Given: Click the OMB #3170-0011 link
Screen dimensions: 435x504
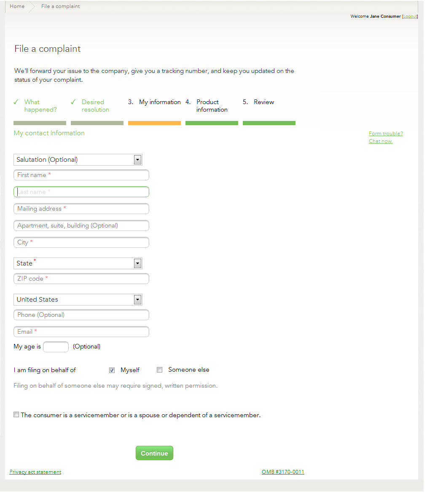Looking at the screenshot, I should 283,472.
